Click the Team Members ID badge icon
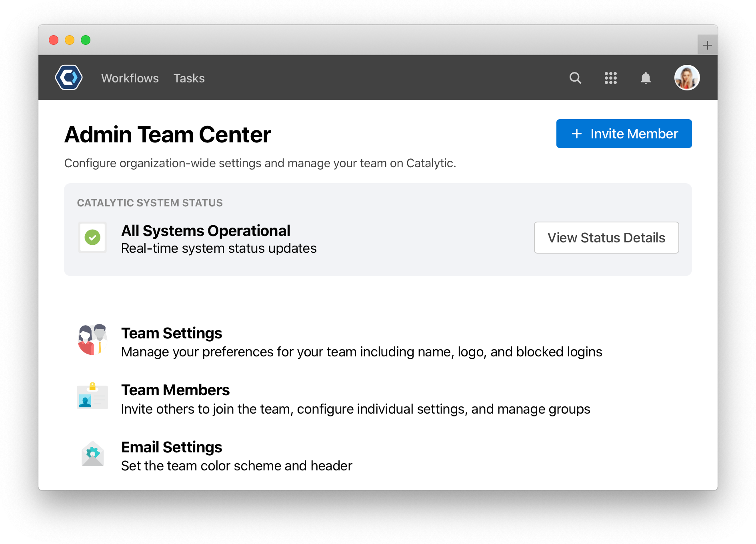Image resolution: width=756 pixels, height=544 pixels. click(x=92, y=396)
